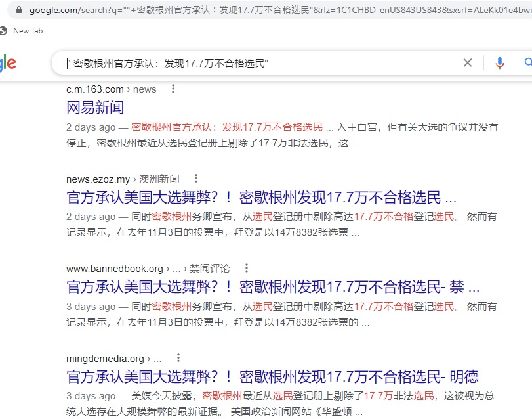Open the mingdemedia headline ending 明德

(272, 376)
